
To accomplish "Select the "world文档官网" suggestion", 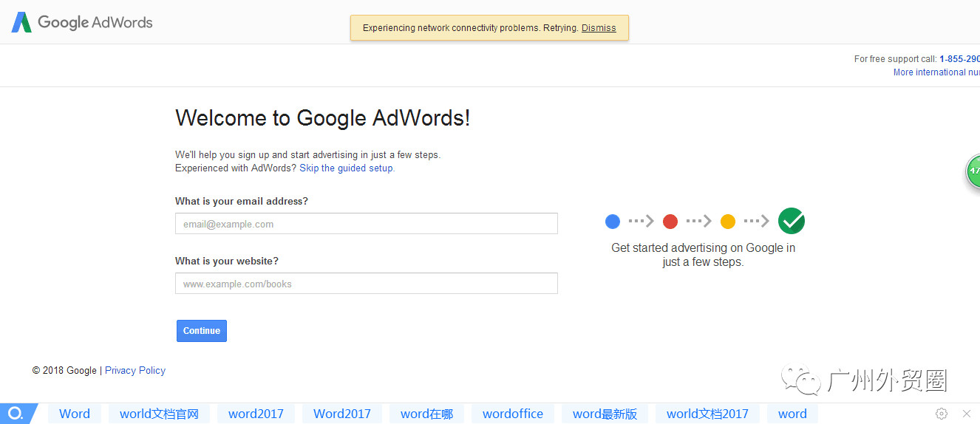I will click(x=159, y=414).
